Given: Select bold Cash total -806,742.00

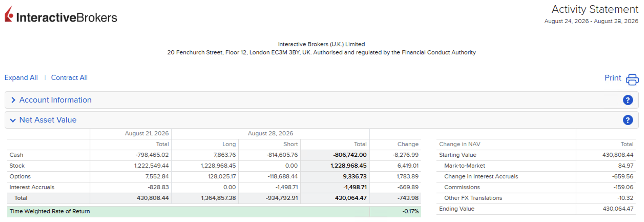Looking at the screenshot, I should tap(350, 155).
